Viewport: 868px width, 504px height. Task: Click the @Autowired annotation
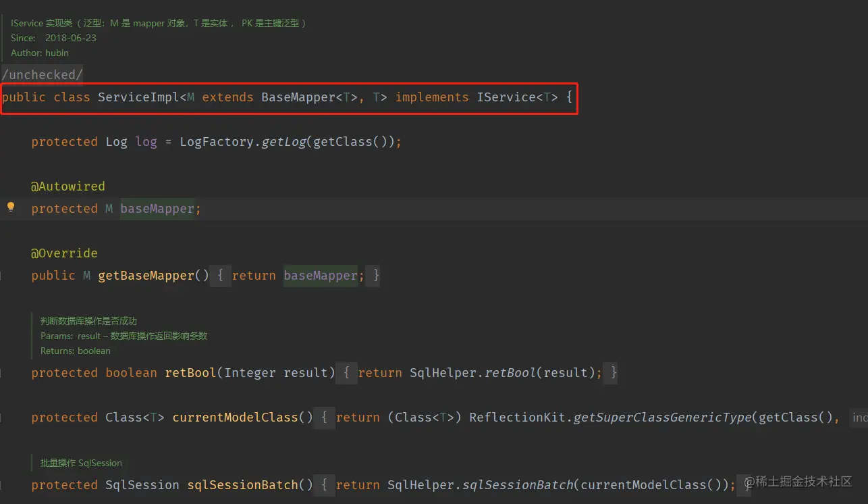click(x=68, y=186)
